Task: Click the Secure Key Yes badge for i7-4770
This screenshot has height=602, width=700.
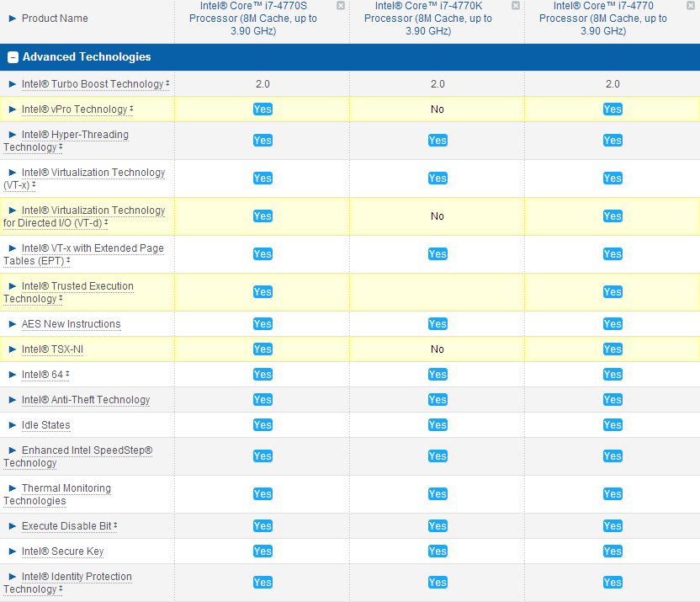Action: point(612,551)
